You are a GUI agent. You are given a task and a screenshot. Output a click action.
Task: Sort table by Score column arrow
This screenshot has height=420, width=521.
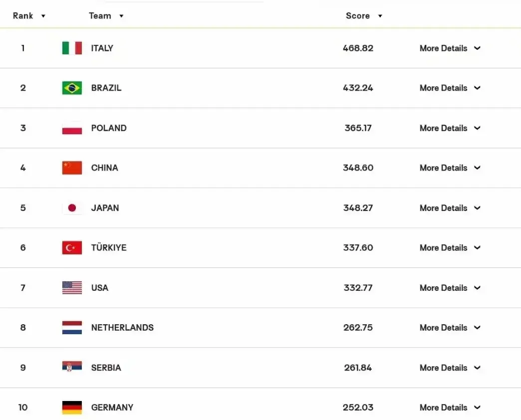(380, 16)
